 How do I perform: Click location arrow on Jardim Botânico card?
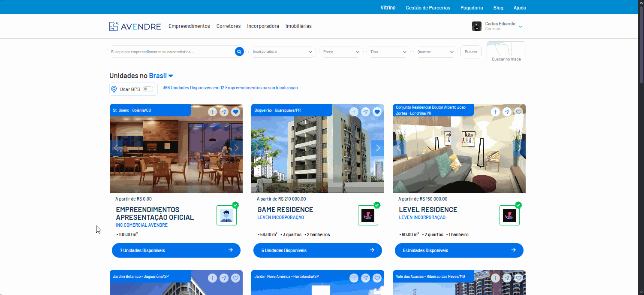[x=224, y=278]
